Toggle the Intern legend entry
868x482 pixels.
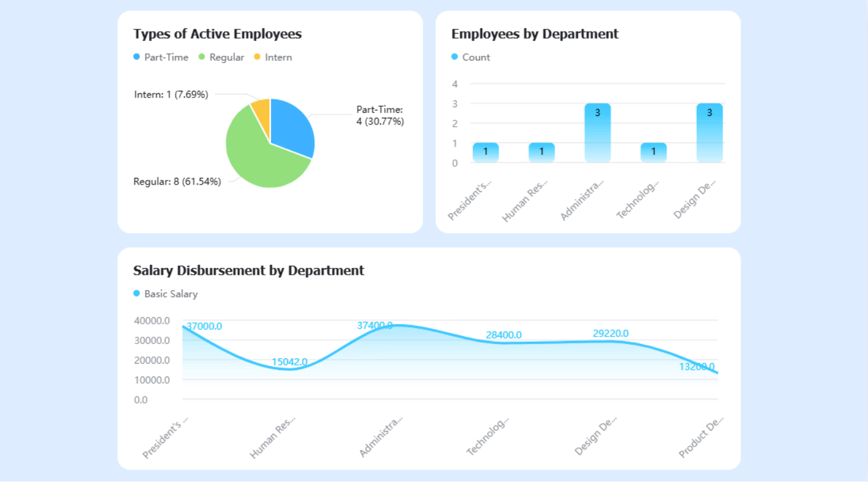(x=273, y=57)
